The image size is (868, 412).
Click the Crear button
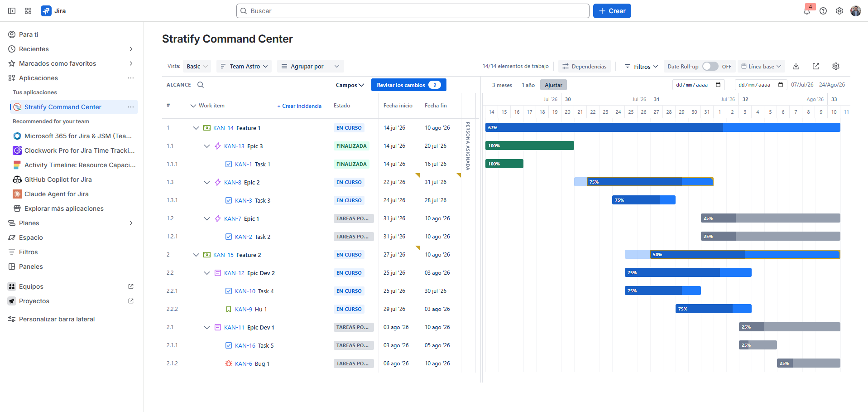(612, 11)
